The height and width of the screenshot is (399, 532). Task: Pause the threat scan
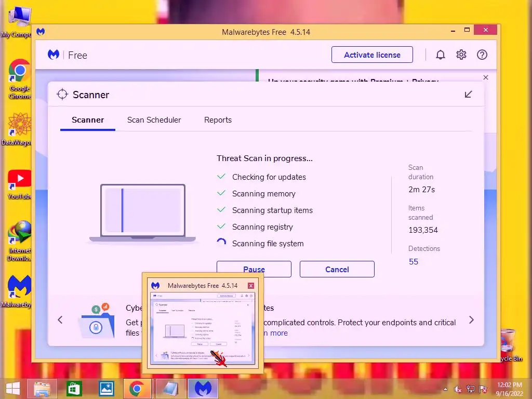click(254, 269)
